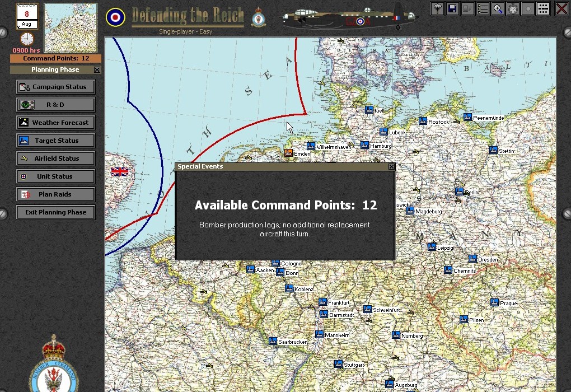Select the Wilhelmshaven target icon

coord(311,146)
